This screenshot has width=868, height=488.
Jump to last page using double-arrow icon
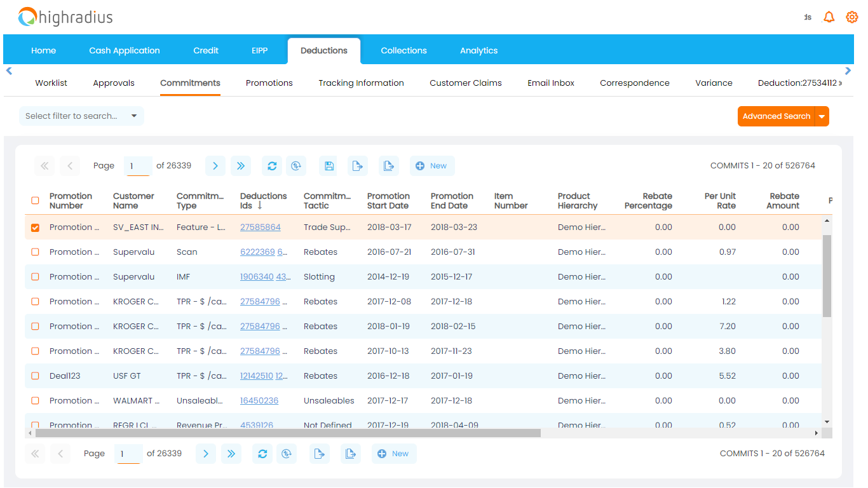[x=240, y=166]
